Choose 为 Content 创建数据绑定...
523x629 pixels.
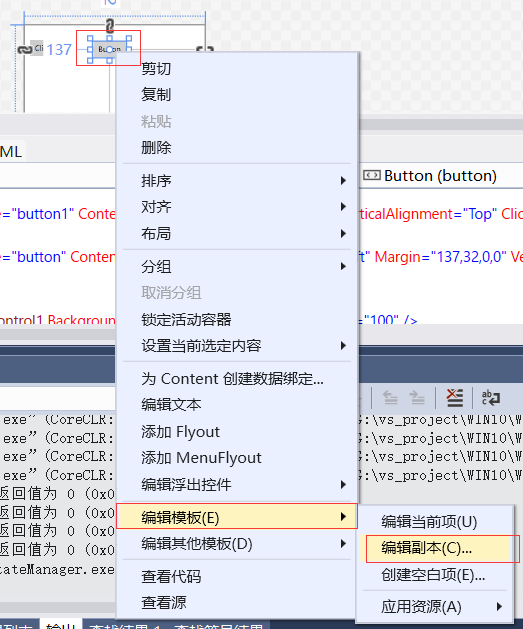pyautogui.click(x=237, y=379)
